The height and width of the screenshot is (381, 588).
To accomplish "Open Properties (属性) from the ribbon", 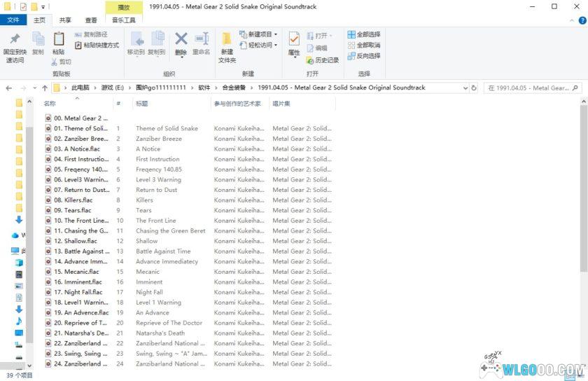I will [294, 41].
